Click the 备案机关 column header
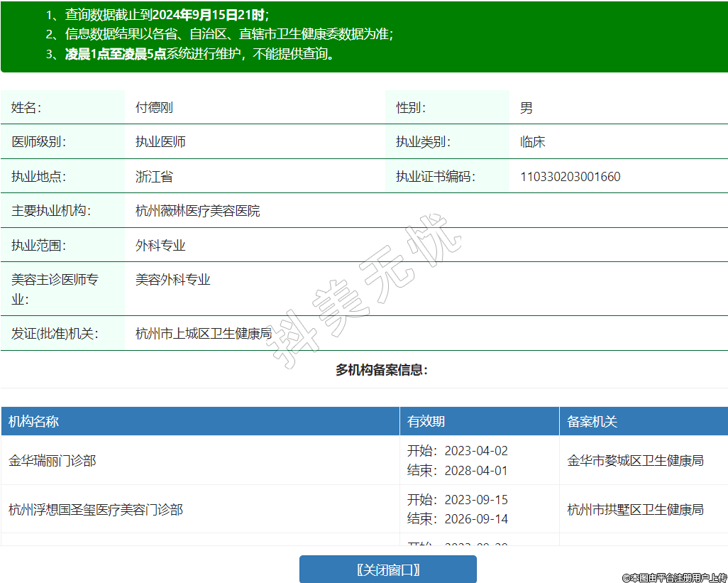This screenshot has height=583, width=728. pos(592,422)
